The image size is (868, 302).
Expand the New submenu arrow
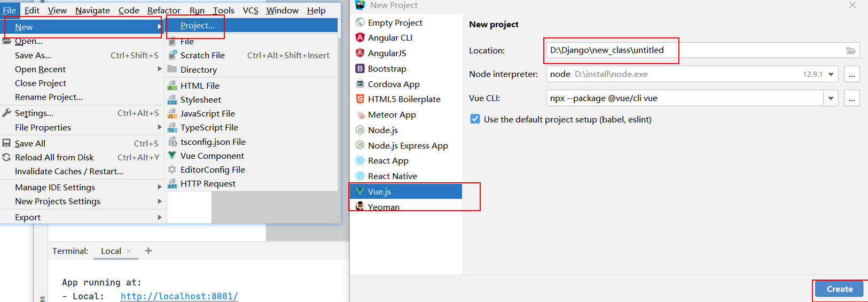coord(159,26)
